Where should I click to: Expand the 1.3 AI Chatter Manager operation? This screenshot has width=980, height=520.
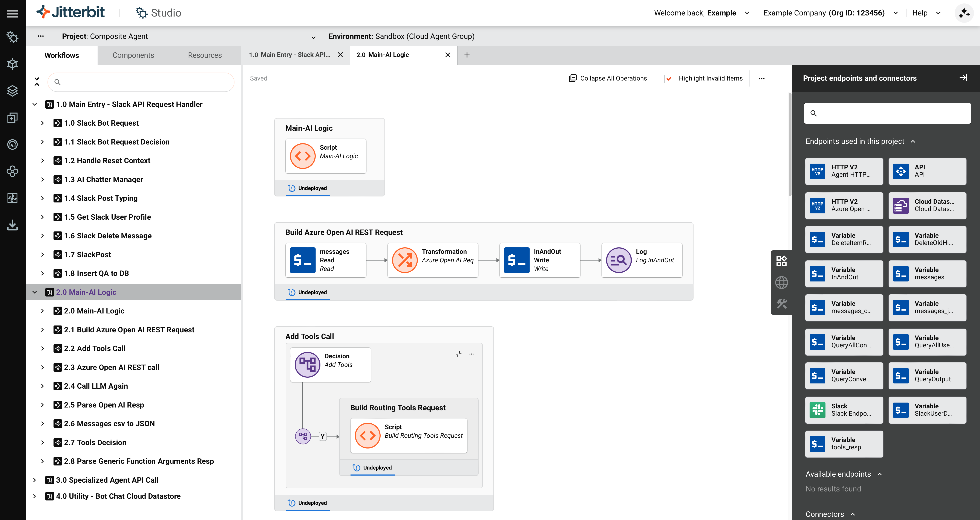coord(43,179)
